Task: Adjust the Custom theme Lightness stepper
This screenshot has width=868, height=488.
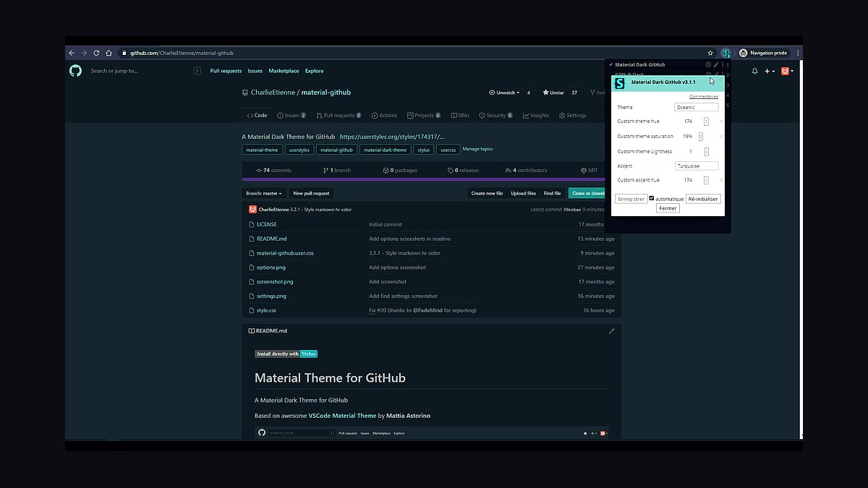Action: [x=707, y=151]
